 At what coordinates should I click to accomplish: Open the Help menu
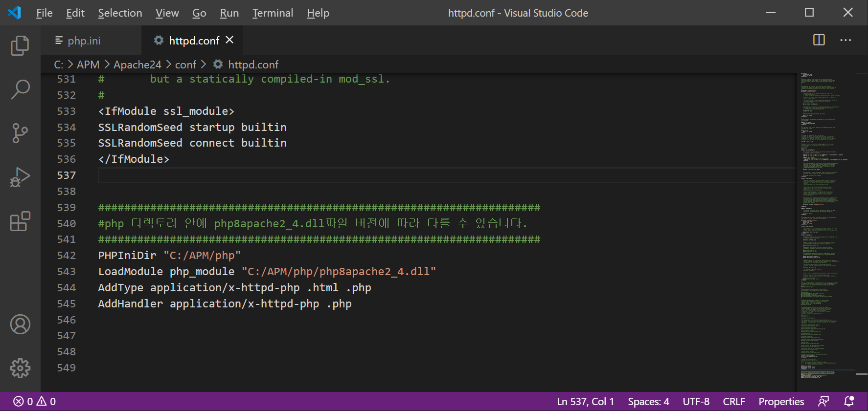point(318,13)
